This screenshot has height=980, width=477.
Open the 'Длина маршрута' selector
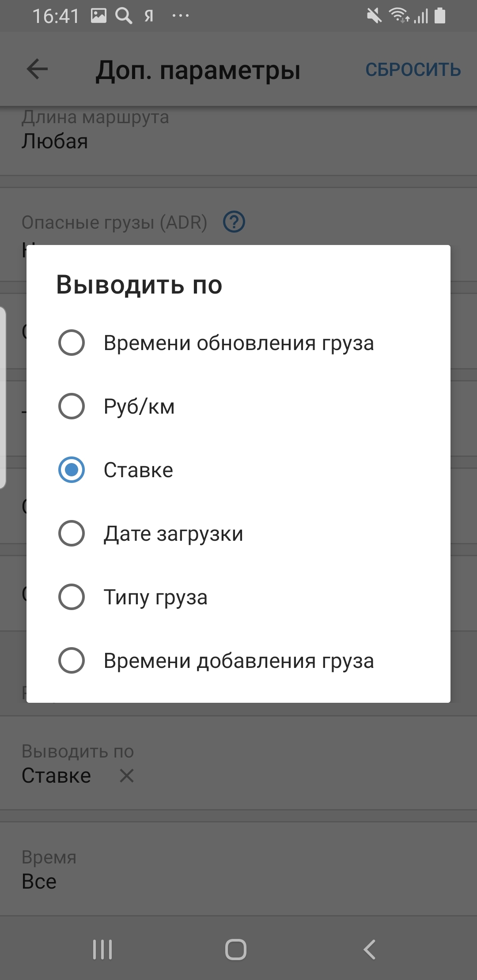[x=238, y=132]
